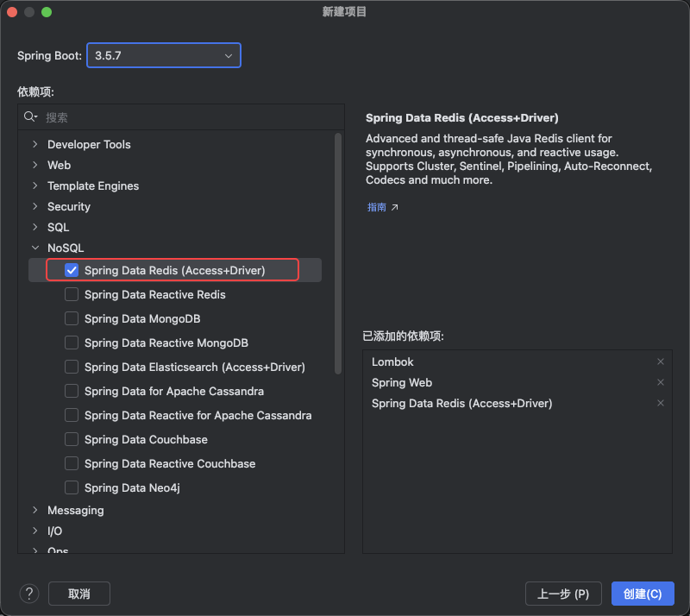Expand the Developer Tools category
Image resolution: width=690 pixels, height=616 pixels.
(x=34, y=145)
